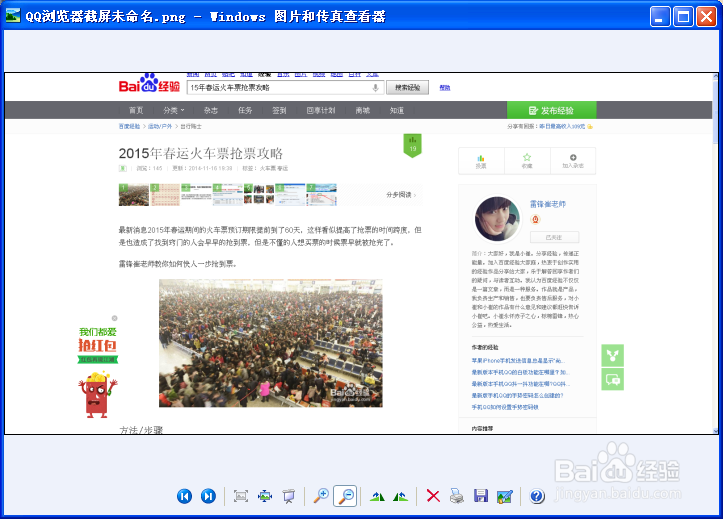Viewport: 723px width, 519px height.
Task: Close the picture viewer window
Action: (x=706, y=17)
